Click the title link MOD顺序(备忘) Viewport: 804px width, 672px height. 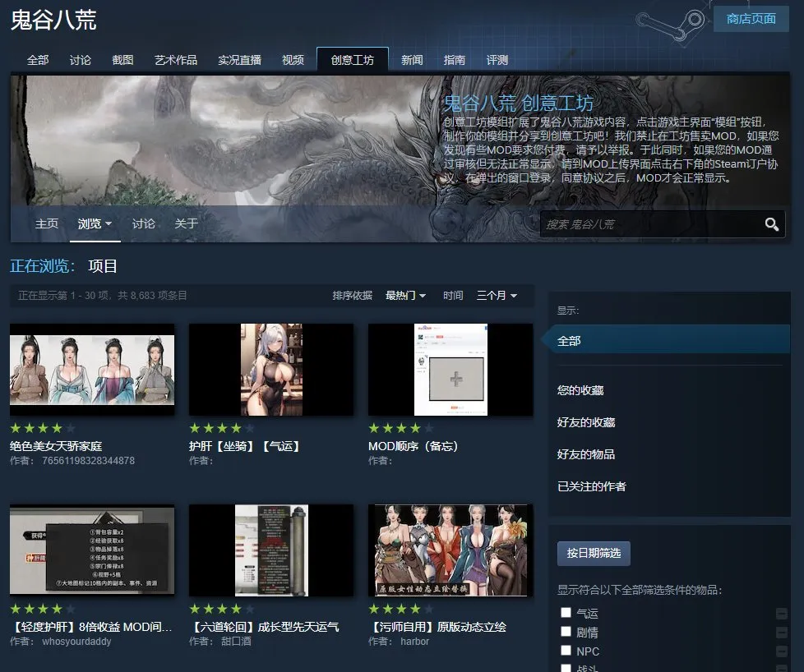(413, 446)
